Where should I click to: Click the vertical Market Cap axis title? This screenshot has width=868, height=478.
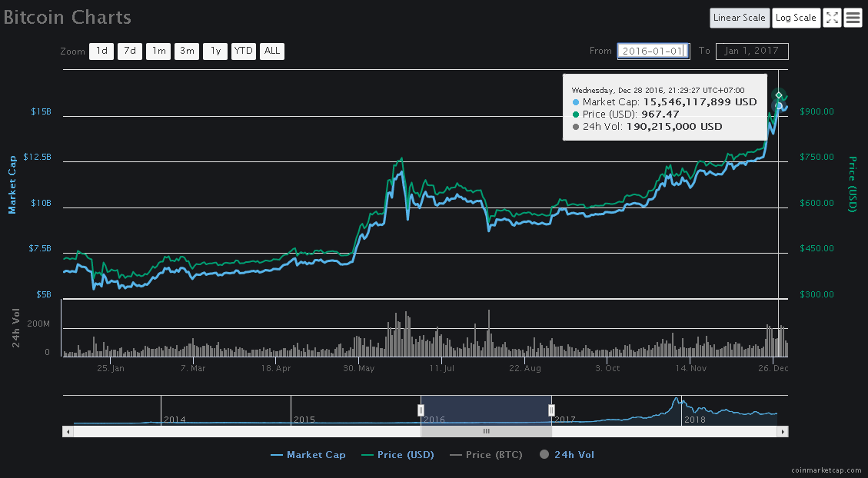[12, 184]
